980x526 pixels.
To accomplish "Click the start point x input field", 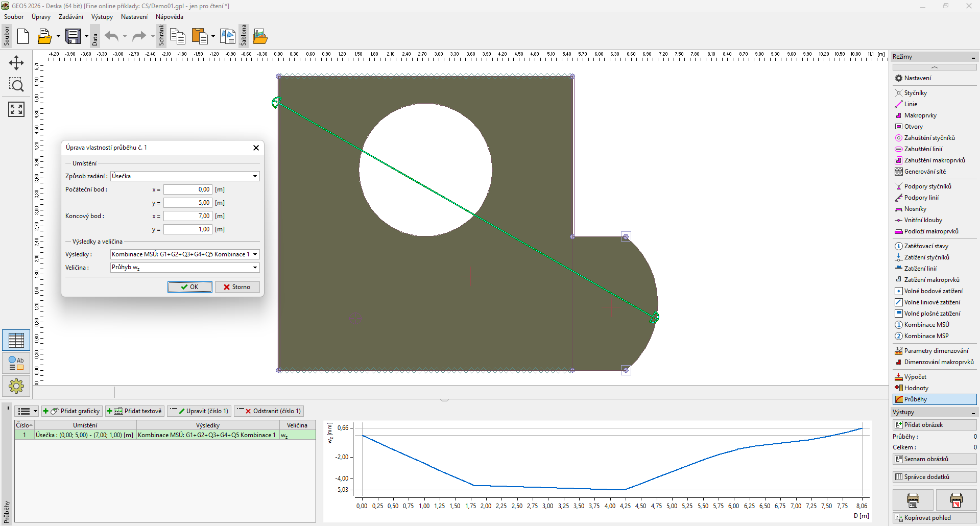I will [187, 189].
